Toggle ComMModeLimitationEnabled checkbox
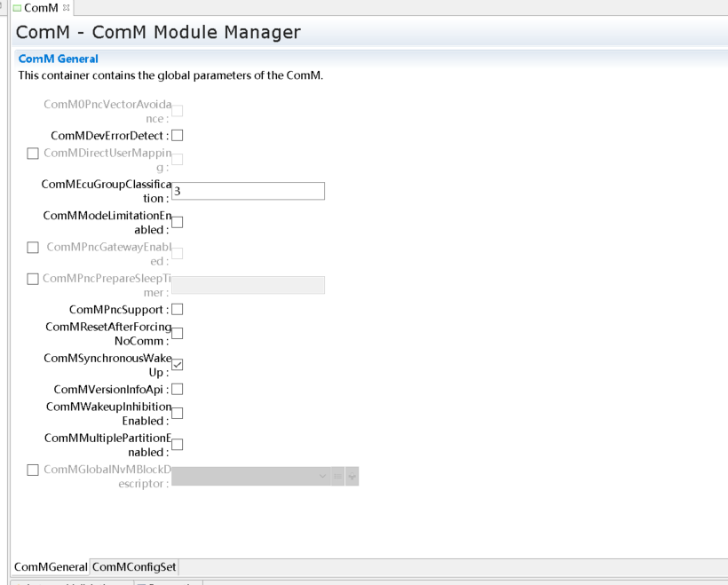728x585 pixels. click(x=178, y=222)
